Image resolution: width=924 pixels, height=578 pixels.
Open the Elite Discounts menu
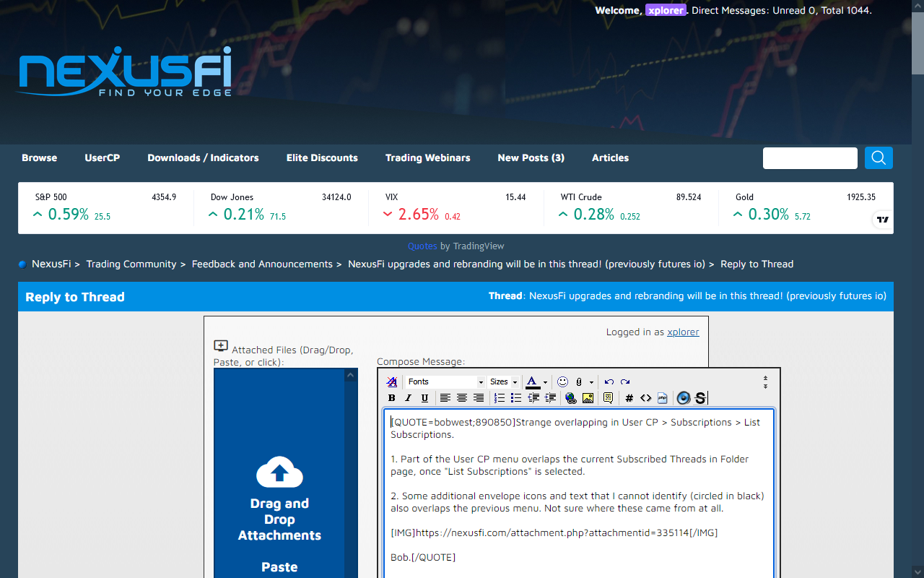point(322,158)
